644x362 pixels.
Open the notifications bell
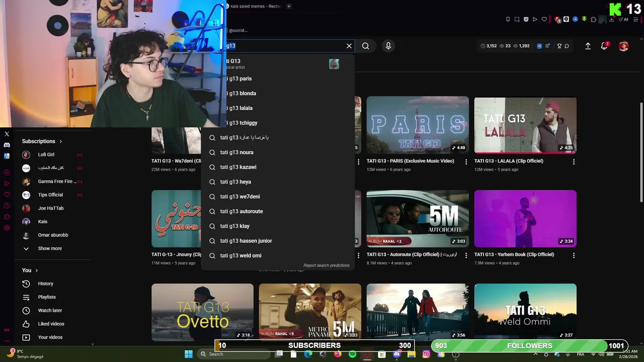(x=604, y=46)
